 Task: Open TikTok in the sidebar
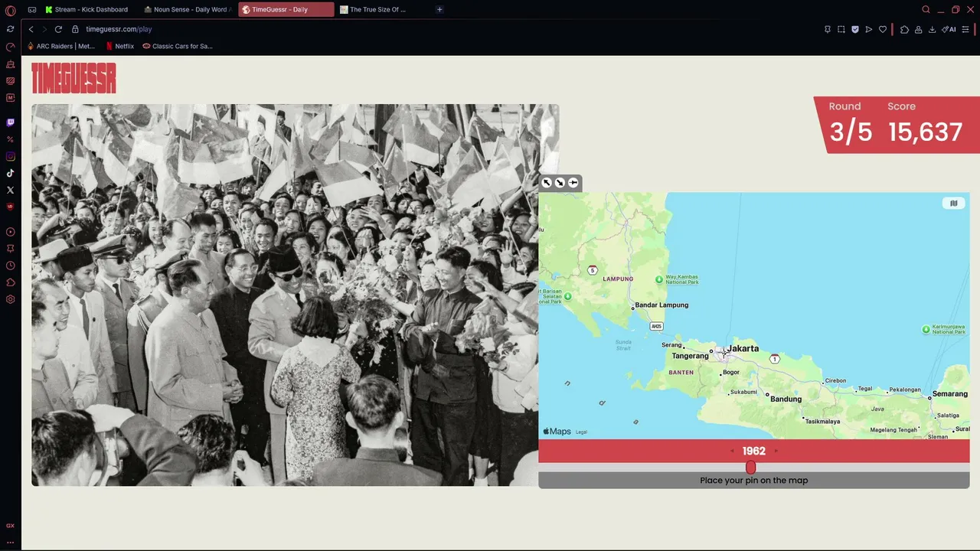coord(10,173)
